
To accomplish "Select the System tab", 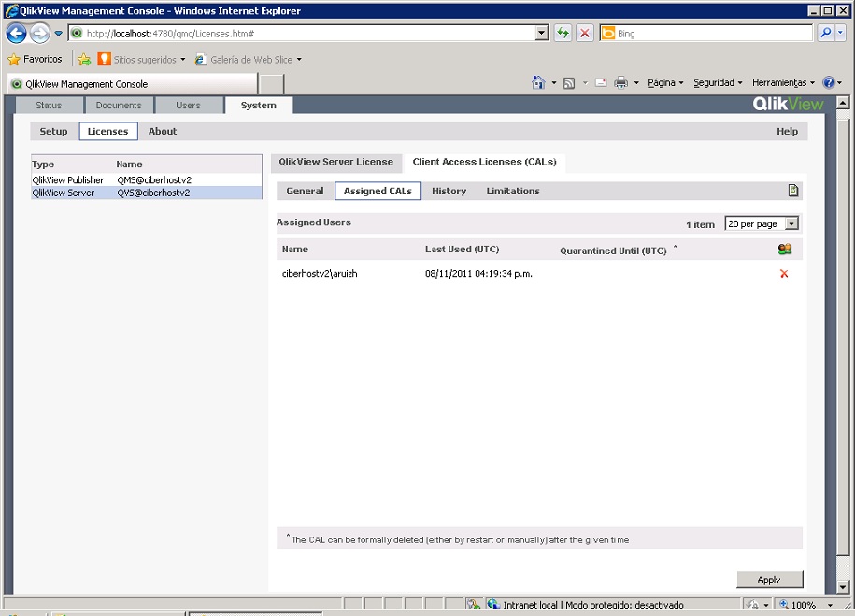I will click(259, 106).
